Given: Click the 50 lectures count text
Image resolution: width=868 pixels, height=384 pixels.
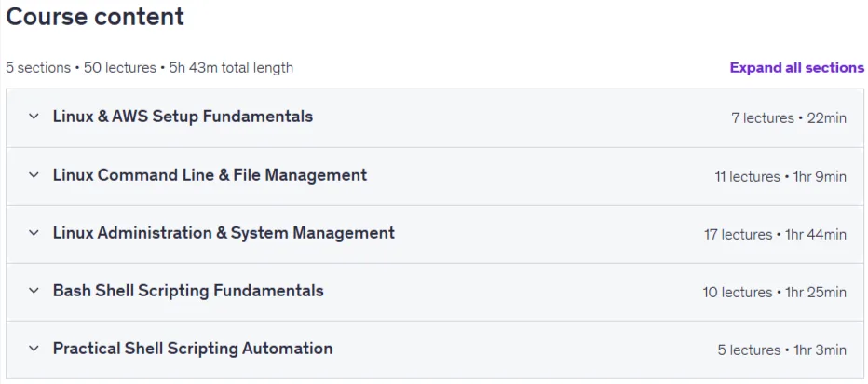Looking at the screenshot, I should [120, 68].
